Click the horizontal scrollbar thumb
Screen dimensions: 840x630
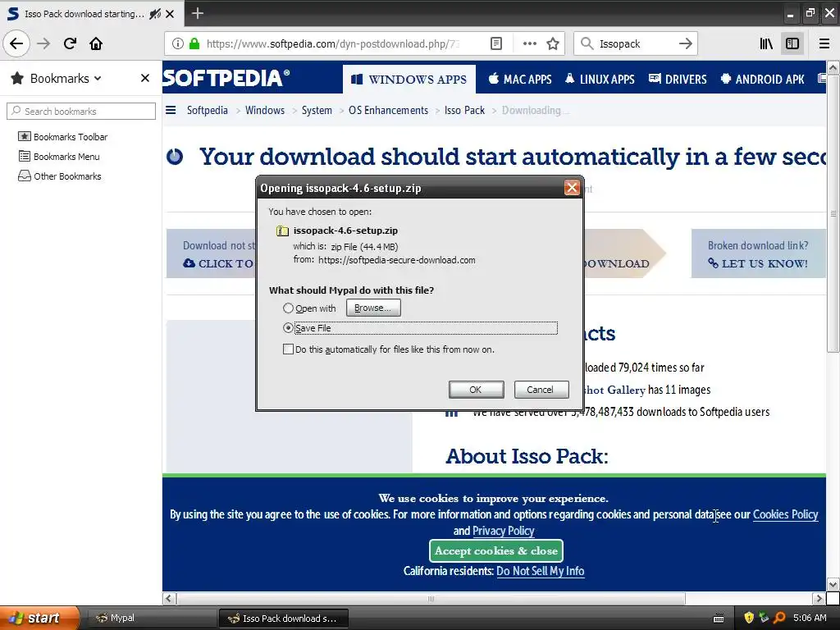point(431,598)
